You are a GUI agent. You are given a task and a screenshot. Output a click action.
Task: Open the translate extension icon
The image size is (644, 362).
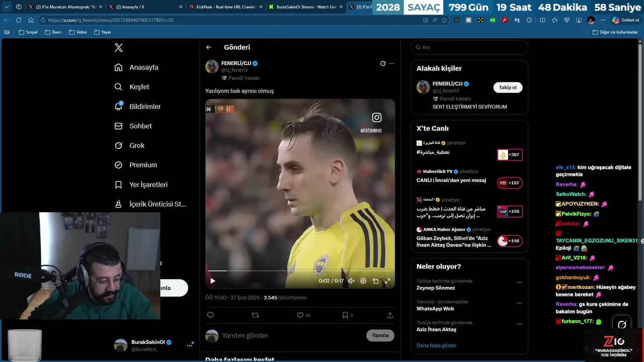pos(517,20)
